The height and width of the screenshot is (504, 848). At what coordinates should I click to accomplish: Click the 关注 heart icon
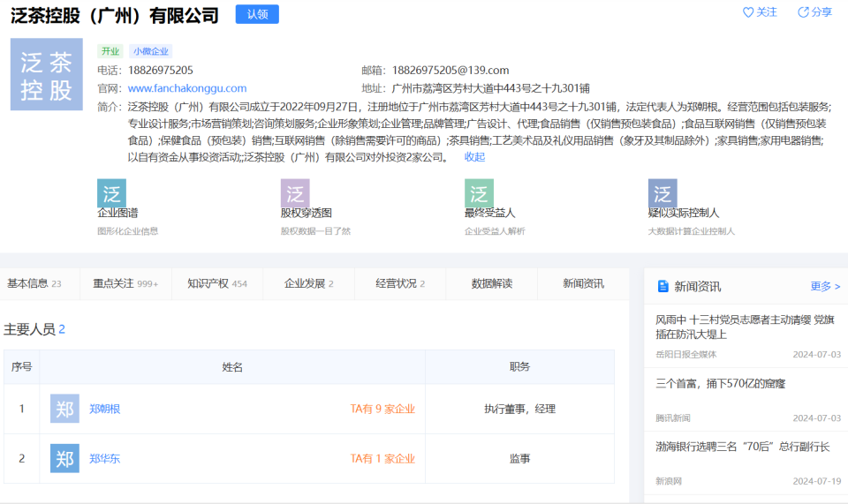(748, 11)
